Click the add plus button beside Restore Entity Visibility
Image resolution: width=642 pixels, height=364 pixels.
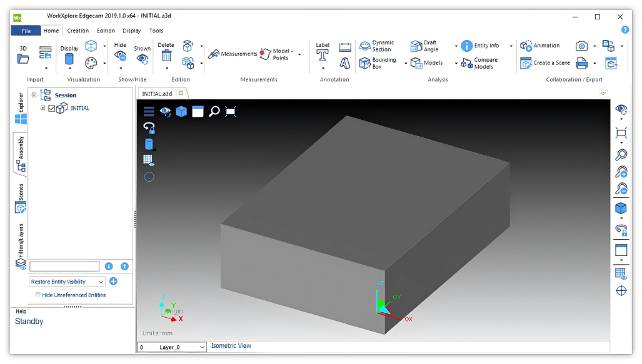pos(113,282)
